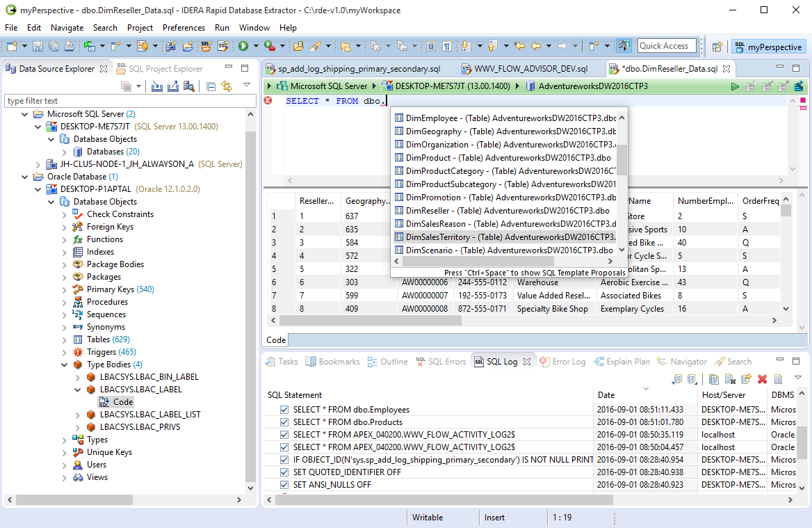Image resolution: width=812 pixels, height=528 pixels.
Task: Toggle Link with Editor in Data Source Explorer
Action: pyautogui.click(x=226, y=86)
